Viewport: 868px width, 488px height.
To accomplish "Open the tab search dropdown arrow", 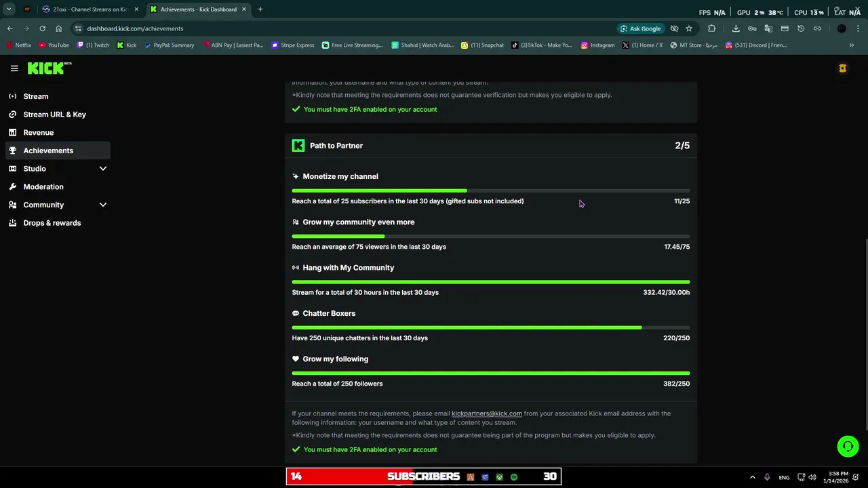I will [x=9, y=9].
